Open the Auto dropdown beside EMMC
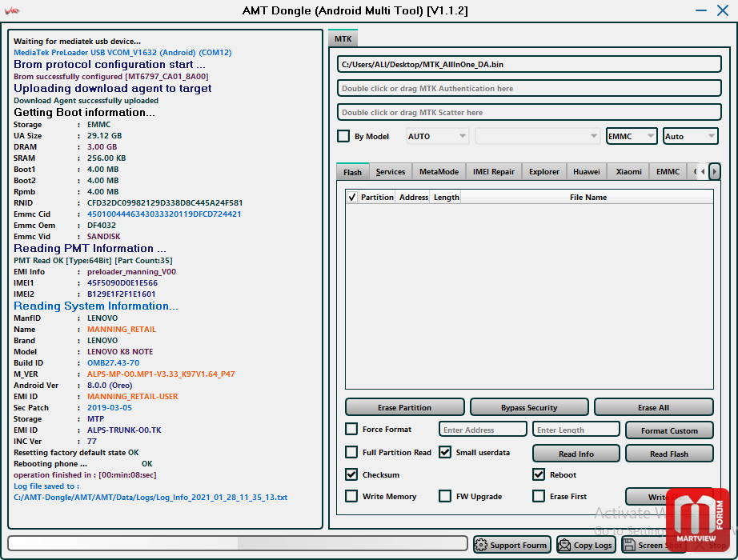This screenshot has width=738, height=560. coord(690,136)
